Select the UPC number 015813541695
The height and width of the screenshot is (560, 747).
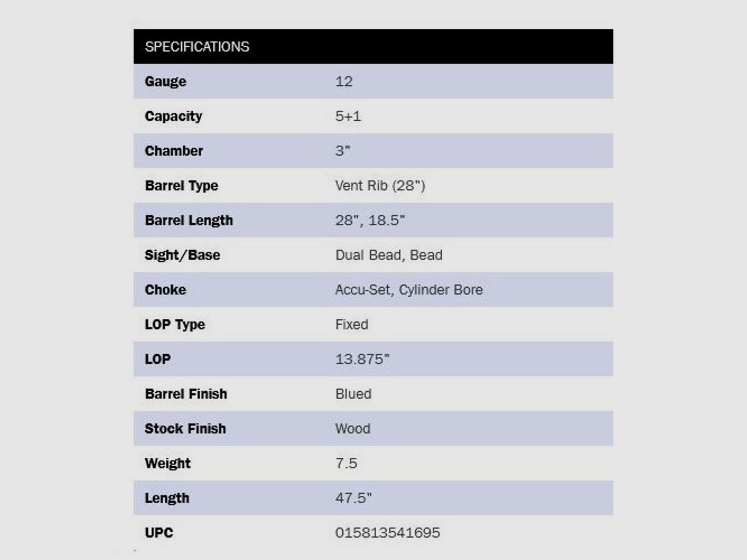pos(388,532)
